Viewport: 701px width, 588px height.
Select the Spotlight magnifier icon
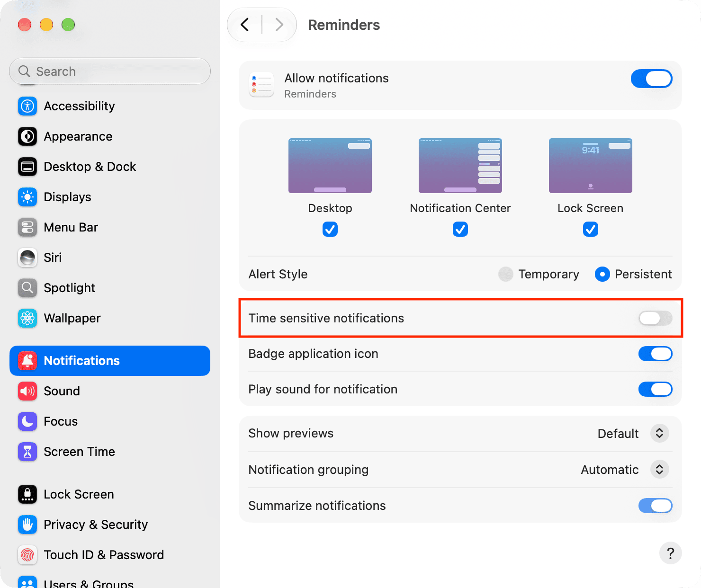[x=27, y=288]
